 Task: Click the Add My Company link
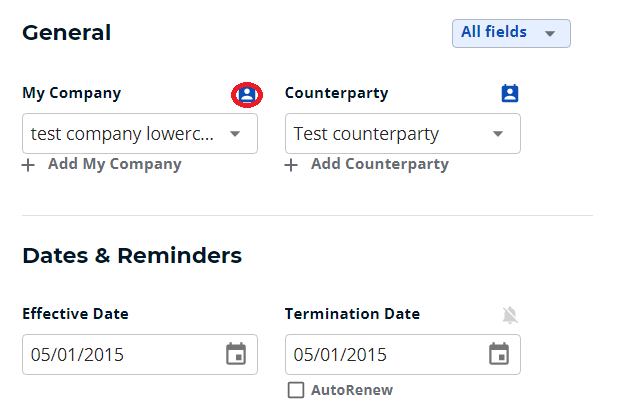(115, 164)
